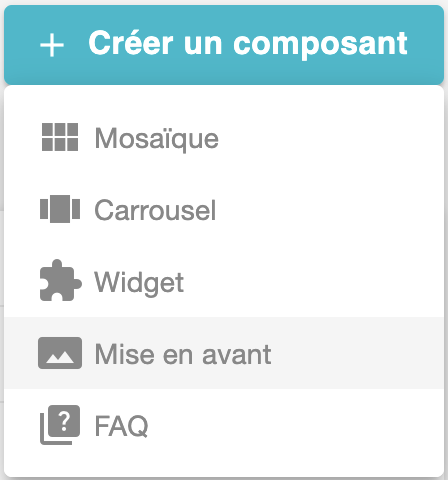The width and height of the screenshot is (448, 480).
Task: Click the Widget text label
Action: [x=139, y=283]
